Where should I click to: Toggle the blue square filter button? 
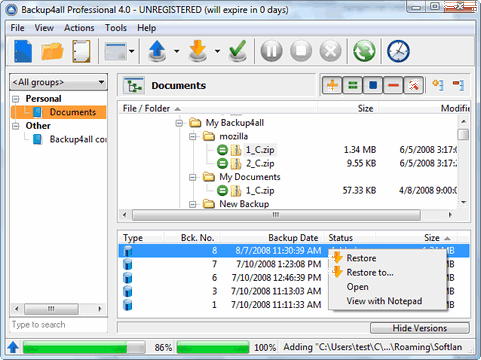[373, 85]
